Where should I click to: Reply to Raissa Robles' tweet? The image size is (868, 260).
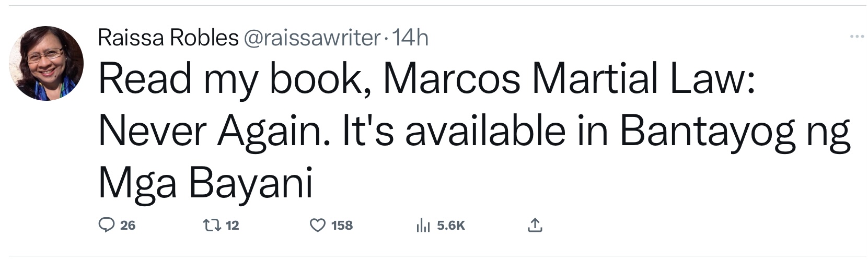point(107,225)
